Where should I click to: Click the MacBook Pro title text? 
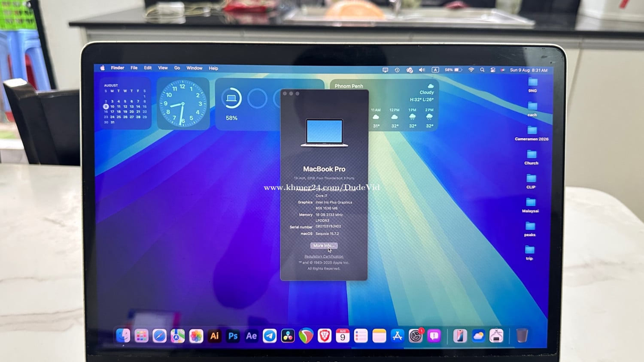tap(324, 169)
